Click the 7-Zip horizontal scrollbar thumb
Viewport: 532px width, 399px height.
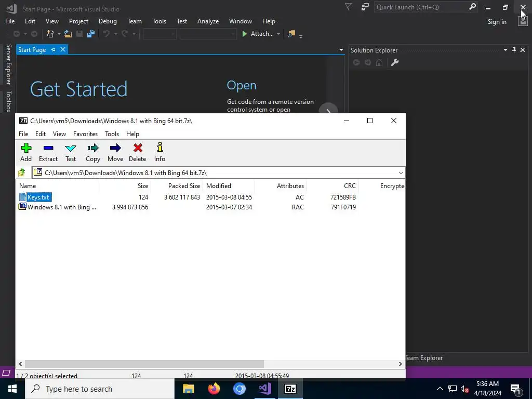(x=144, y=364)
